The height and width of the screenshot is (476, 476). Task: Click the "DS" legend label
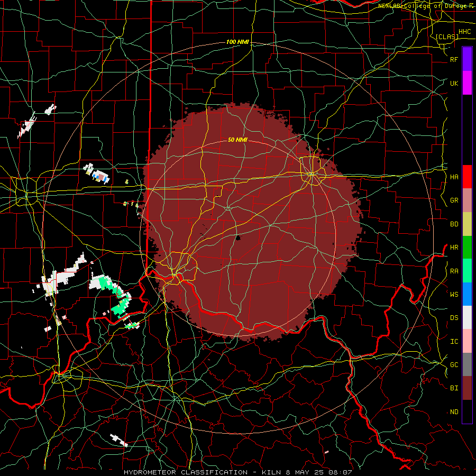(x=454, y=317)
